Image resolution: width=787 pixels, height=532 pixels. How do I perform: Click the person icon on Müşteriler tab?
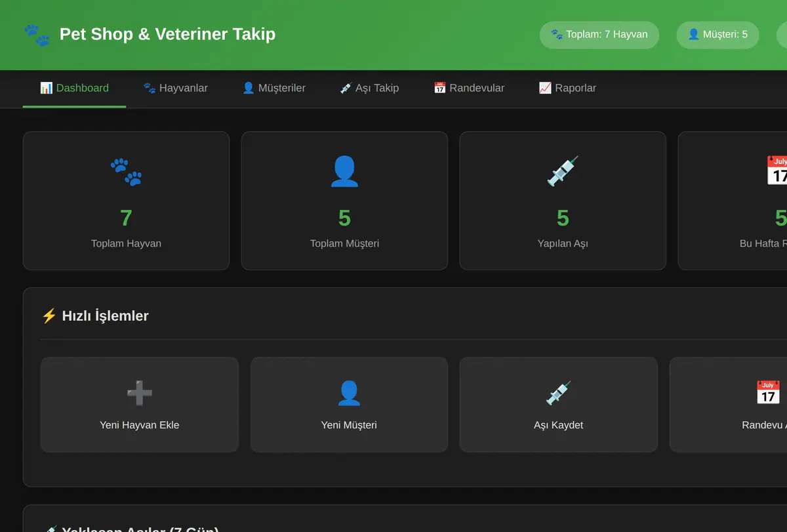pos(249,88)
